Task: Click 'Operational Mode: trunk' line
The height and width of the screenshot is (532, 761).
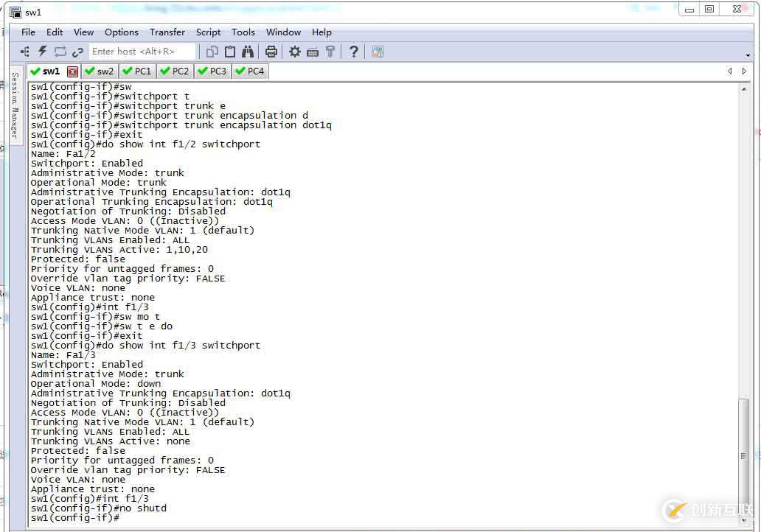Action: click(99, 182)
